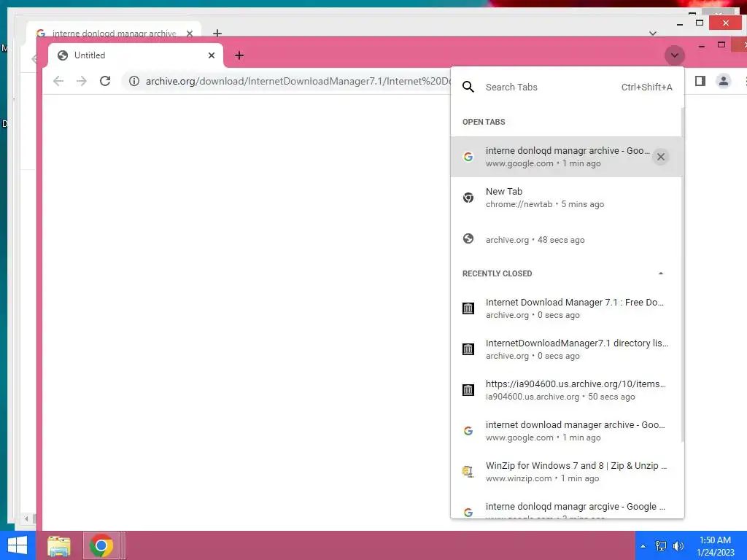Click the back arrow in the front Chrome window
This screenshot has width=747, height=560.
pyautogui.click(x=58, y=81)
